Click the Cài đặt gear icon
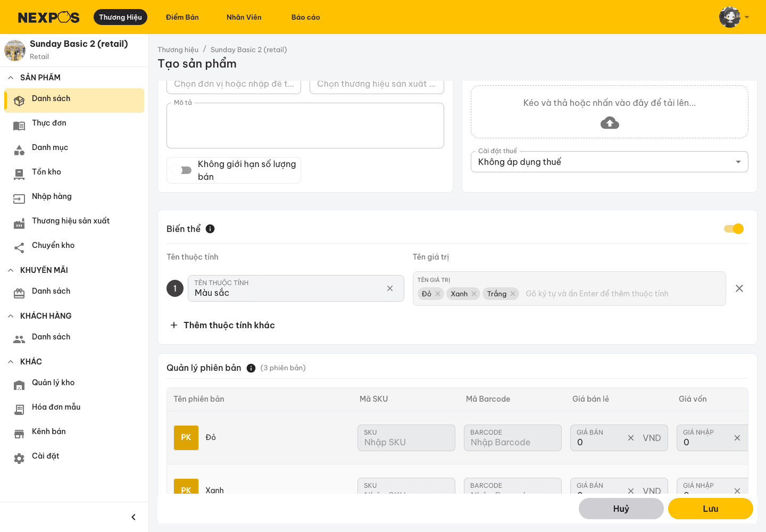The width and height of the screenshot is (766, 532). 19,458
